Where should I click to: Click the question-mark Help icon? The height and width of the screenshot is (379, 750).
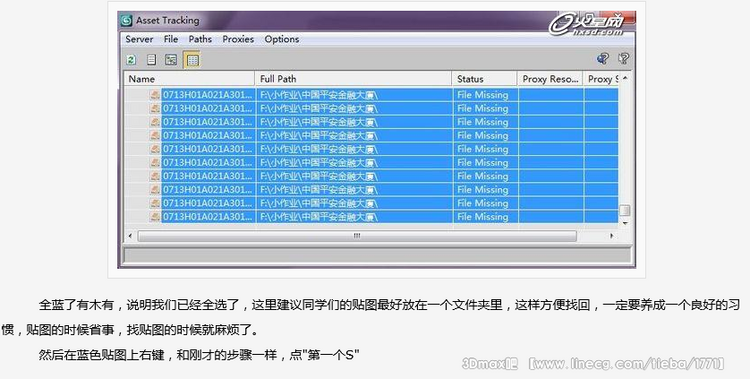(623, 58)
